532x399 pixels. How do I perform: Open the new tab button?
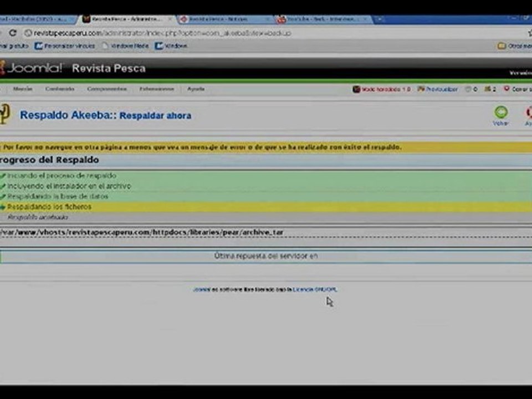click(379, 19)
